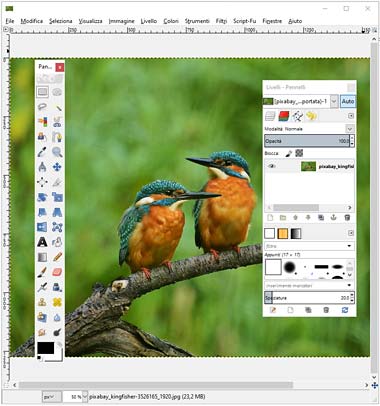Open the Colori menu
The height and width of the screenshot is (406, 380).
[x=171, y=21]
